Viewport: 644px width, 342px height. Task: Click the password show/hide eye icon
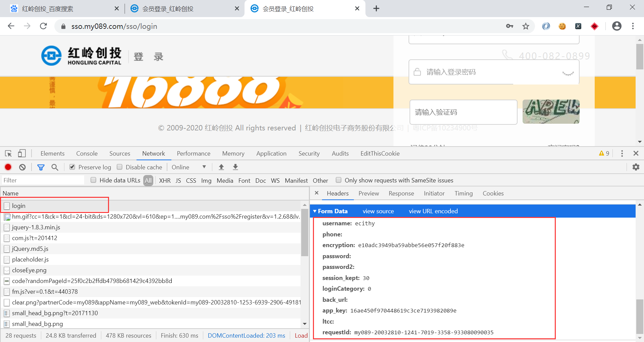tap(568, 73)
